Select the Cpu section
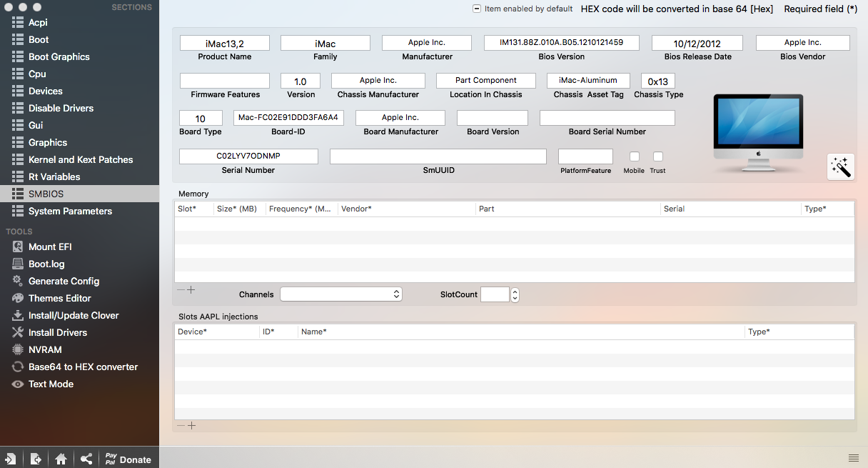Screen dimensions: 868x468 79,74
